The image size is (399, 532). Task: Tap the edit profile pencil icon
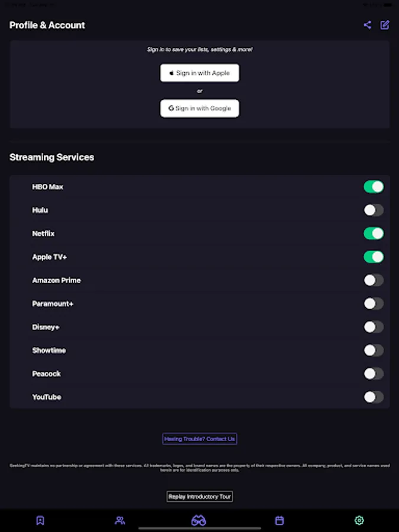coord(385,25)
